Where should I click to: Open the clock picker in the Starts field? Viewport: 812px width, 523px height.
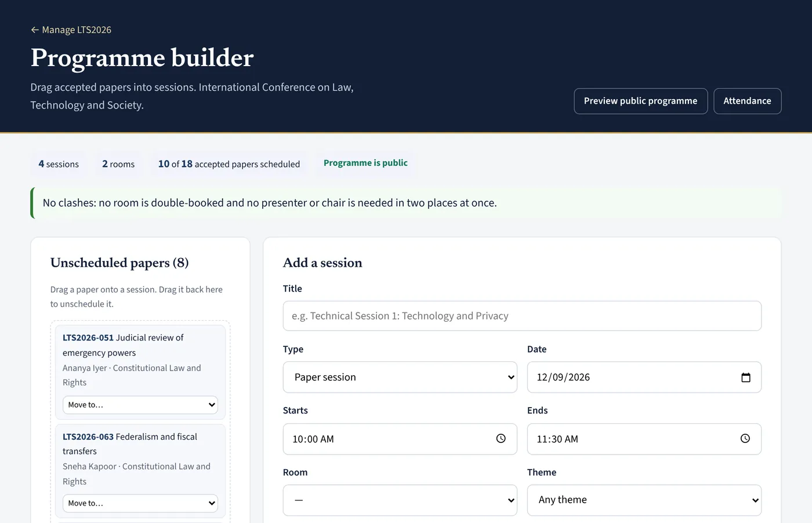point(501,439)
